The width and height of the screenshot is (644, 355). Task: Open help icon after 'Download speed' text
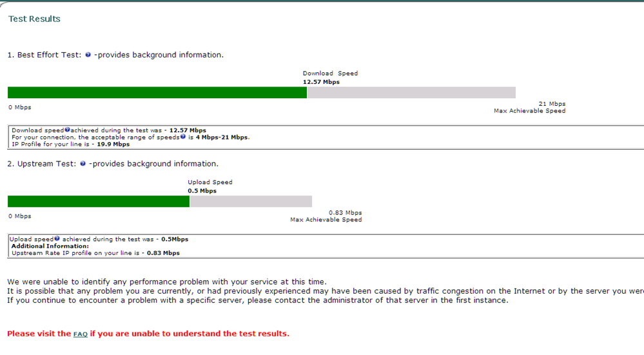pos(67,130)
